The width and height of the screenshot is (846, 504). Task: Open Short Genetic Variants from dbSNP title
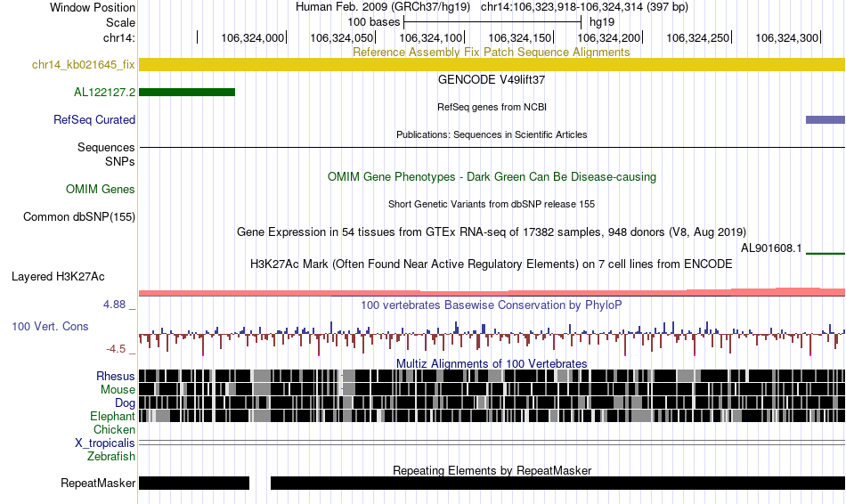[492, 205]
